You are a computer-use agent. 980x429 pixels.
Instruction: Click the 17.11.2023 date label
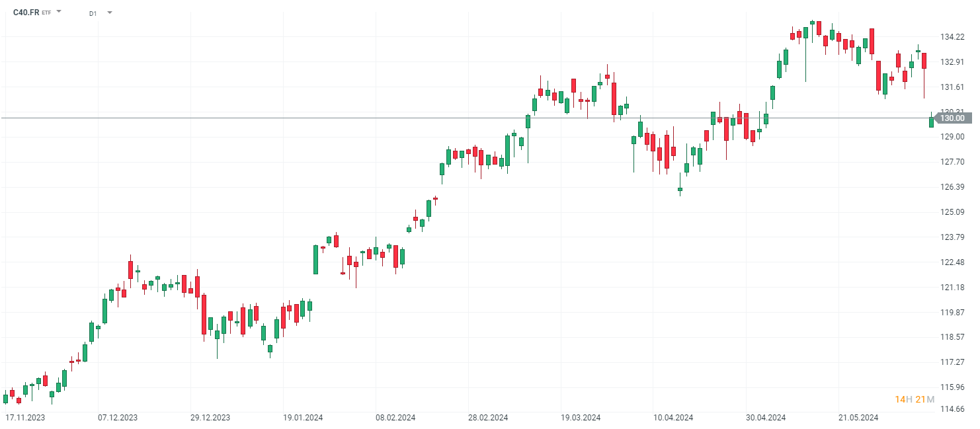coord(25,418)
